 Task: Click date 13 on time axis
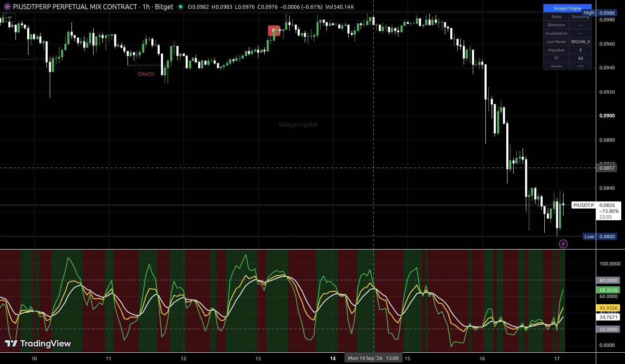(x=258, y=359)
